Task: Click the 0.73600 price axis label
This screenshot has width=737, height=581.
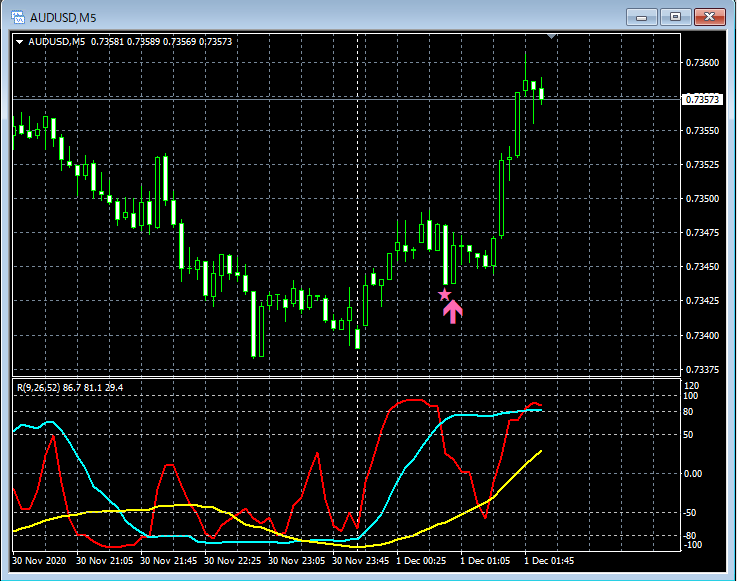Action: tap(702, 63)
